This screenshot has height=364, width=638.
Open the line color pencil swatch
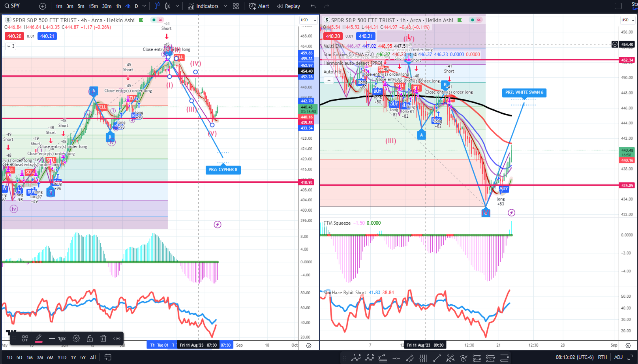click(39, 338)
